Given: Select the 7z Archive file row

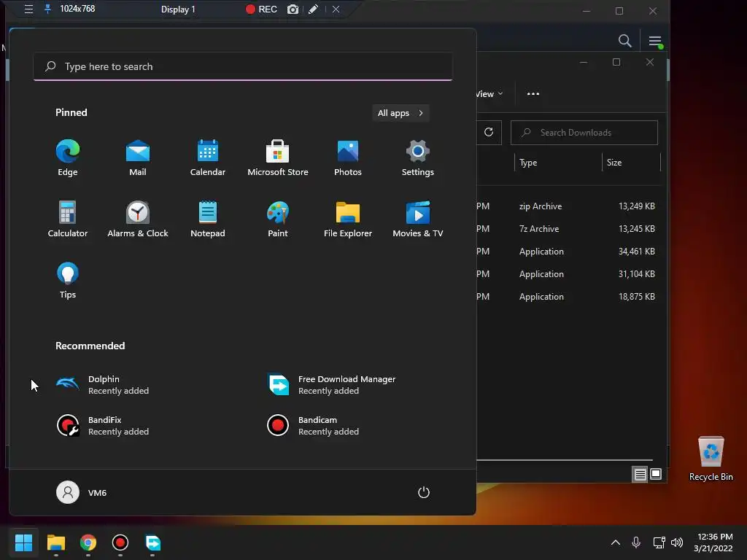Looking at the screenshot, I should 567,228.
